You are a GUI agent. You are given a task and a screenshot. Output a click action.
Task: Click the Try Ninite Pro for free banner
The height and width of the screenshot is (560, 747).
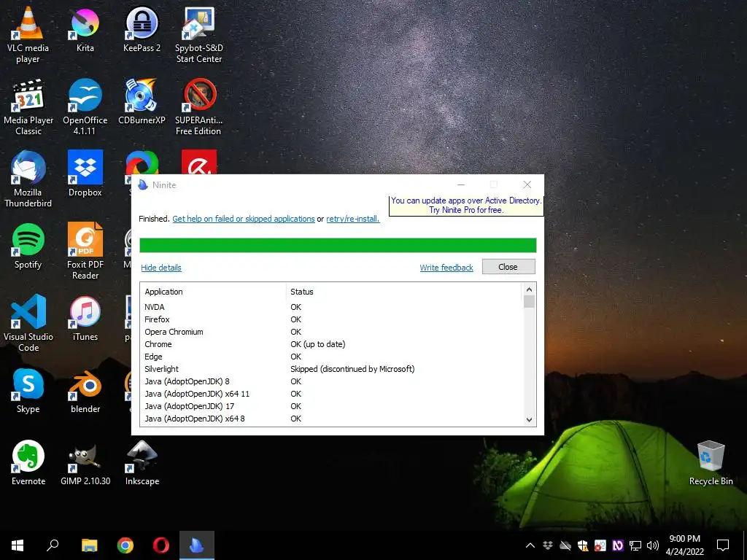tap(466, 205)
